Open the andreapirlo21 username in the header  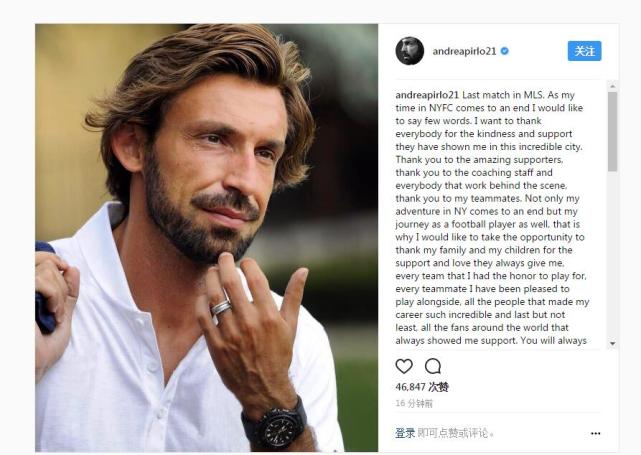click(x=464, y=51)
